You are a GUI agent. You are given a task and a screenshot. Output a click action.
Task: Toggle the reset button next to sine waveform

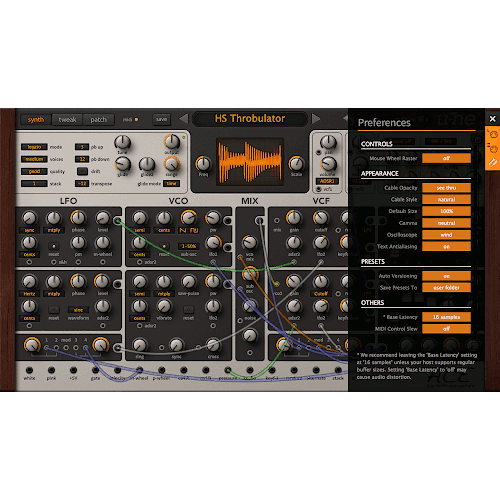click(54, 310)
